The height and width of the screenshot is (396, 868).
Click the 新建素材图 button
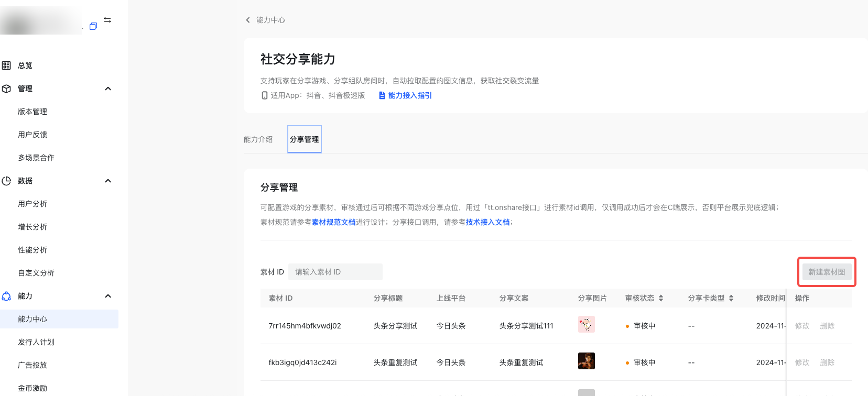point(827,272)
